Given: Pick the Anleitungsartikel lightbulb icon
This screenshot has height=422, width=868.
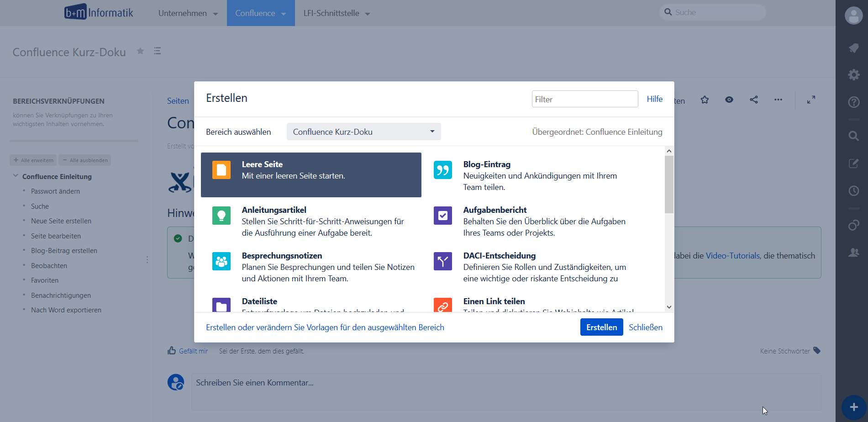Looking at the screenshot, I should click(221, 216).
